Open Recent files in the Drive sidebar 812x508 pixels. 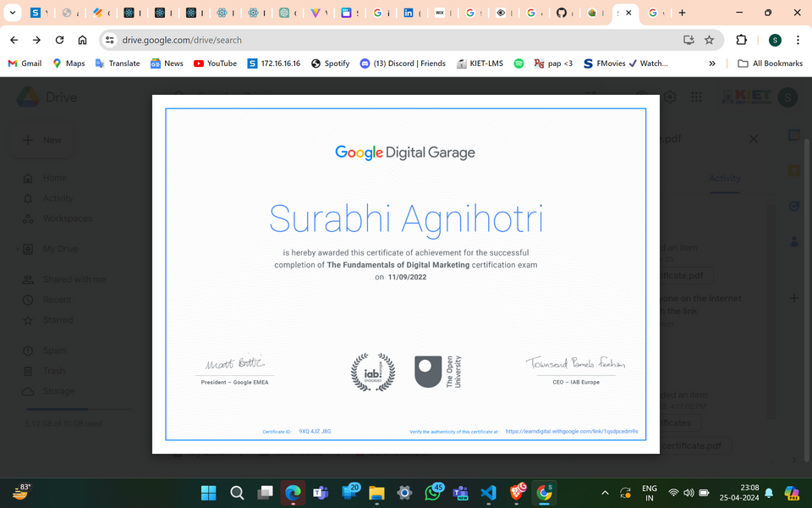[x=47, y=300]
